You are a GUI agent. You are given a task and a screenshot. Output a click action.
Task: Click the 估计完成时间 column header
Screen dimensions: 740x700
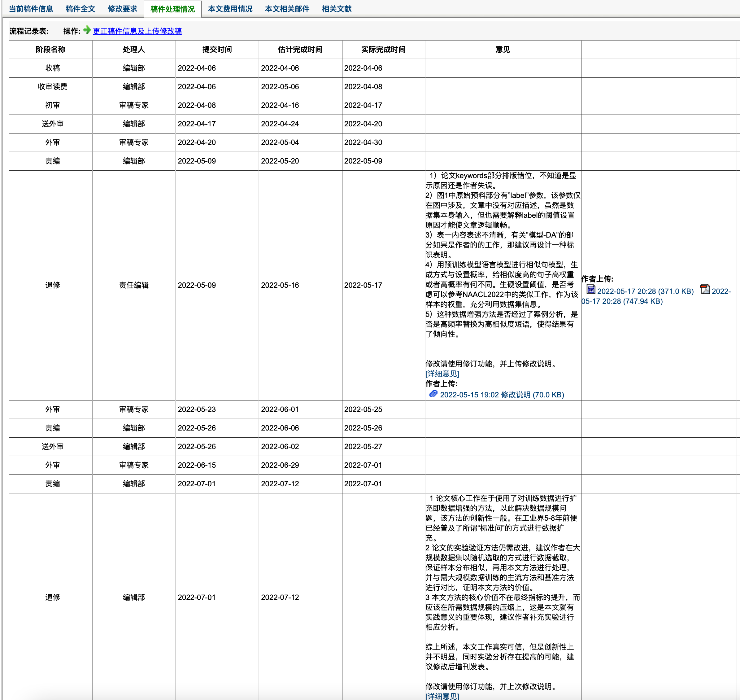click(300, 50)
